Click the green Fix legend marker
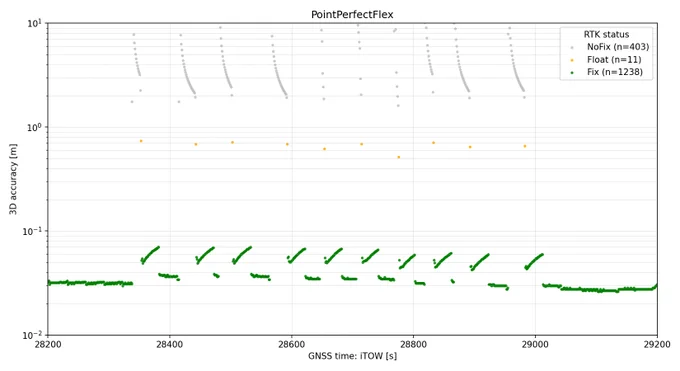The width and height of the screenshot is (680, 371). click(572, 73)
